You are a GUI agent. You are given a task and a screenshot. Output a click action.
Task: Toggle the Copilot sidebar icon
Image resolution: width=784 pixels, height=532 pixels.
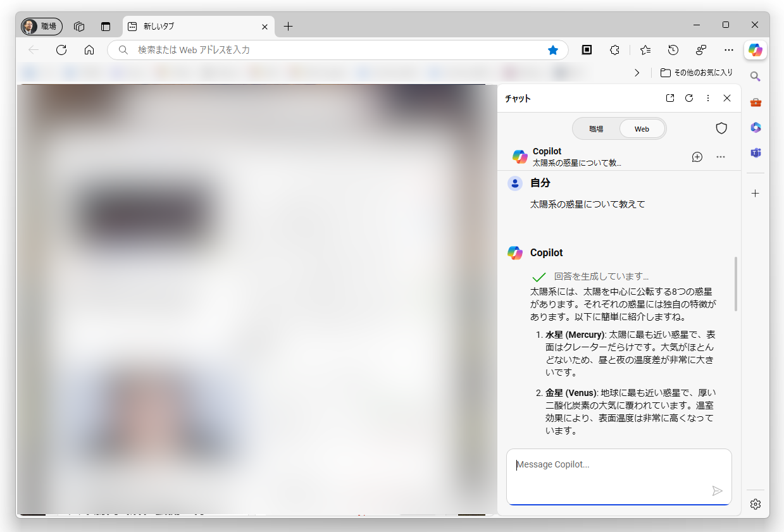point(756,49)
